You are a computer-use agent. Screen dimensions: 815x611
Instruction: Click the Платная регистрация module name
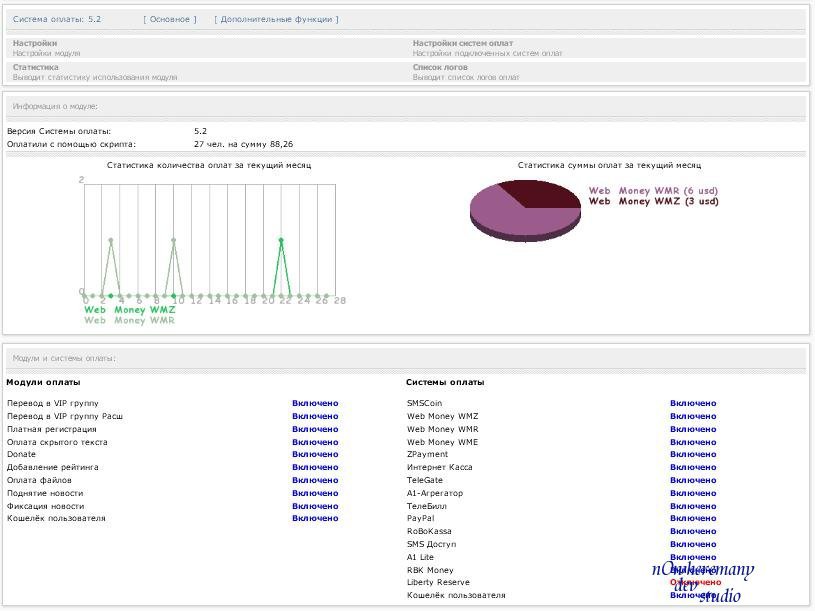point(51,429)
